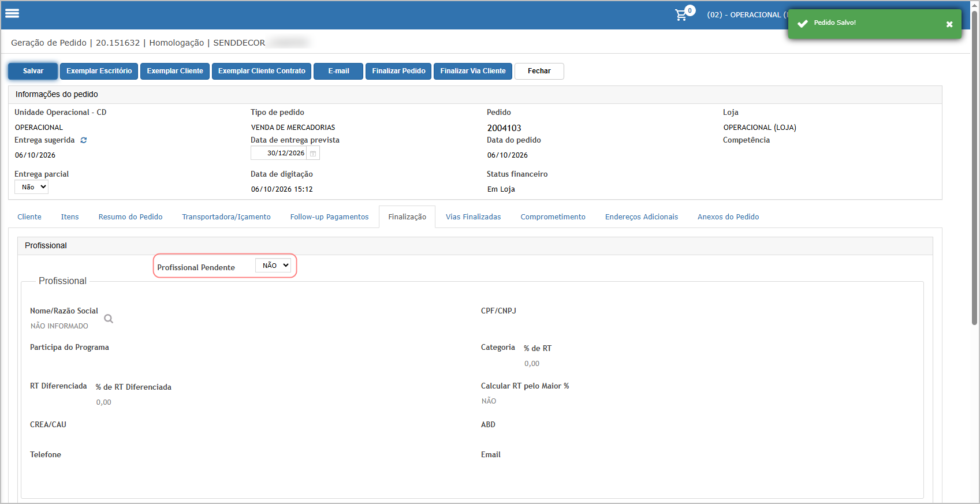
Task: Switch to the Cliente tab
Action: pos(29,217)
